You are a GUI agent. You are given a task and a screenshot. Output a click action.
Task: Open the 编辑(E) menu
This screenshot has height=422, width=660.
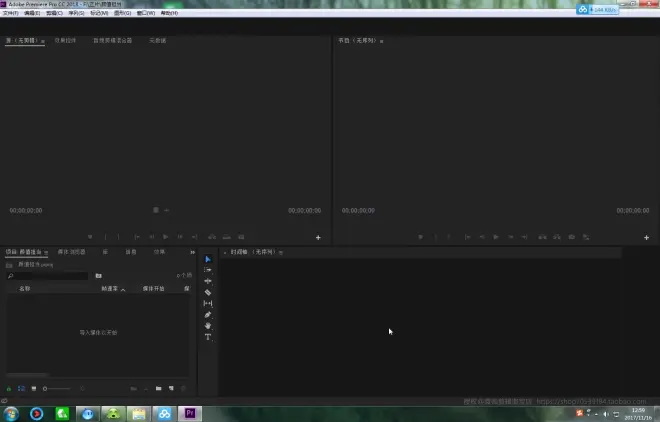[x=32, y=13]
